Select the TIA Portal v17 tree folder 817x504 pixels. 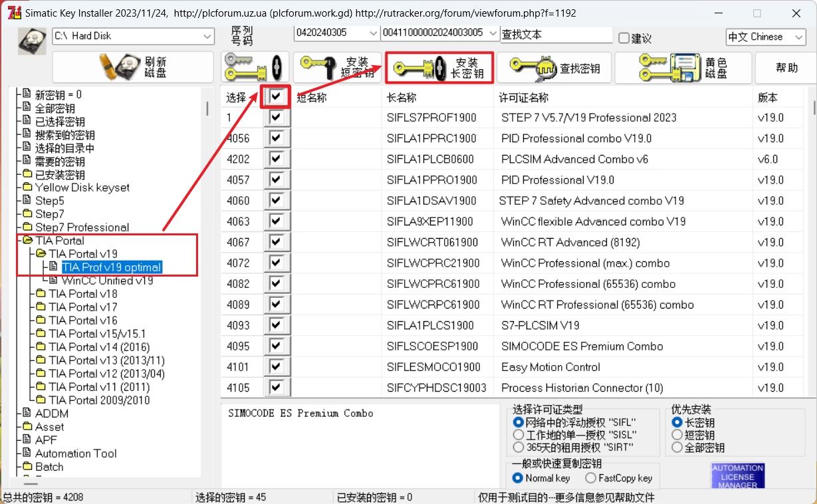point(83,307)
